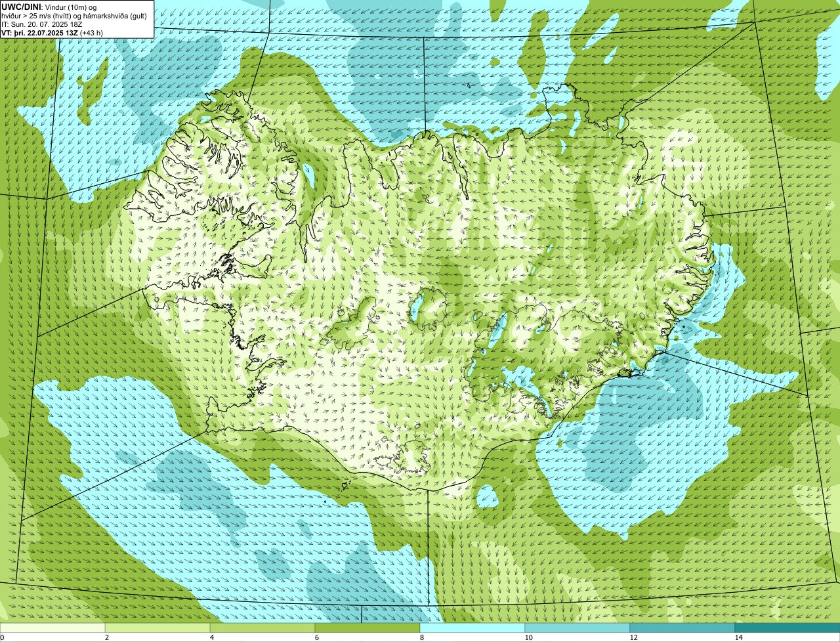Click the 'UWC/DINI: Vindur (10m) og' title line

coord(49,7)
